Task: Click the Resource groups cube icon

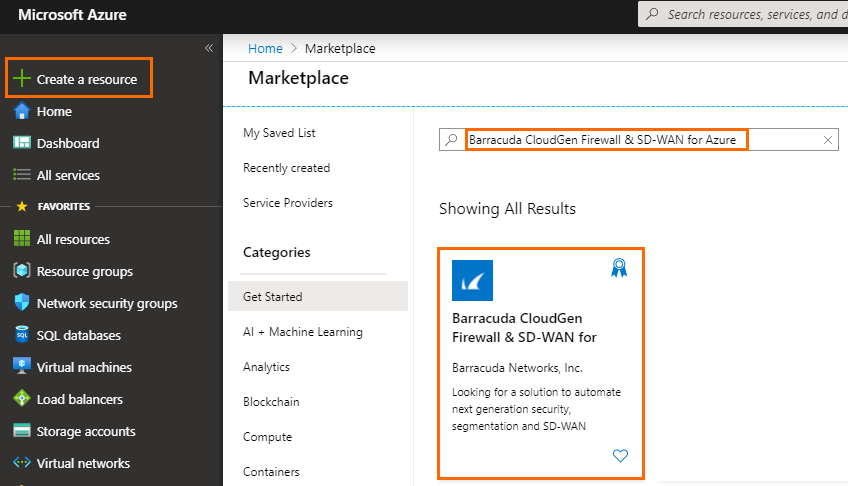Action: pos(22,270)
